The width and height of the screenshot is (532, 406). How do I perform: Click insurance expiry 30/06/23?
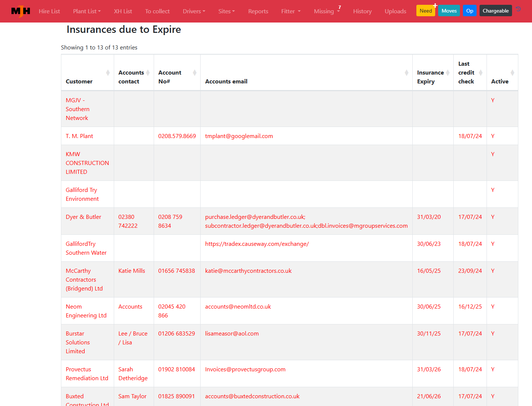[x=429, y=244]
